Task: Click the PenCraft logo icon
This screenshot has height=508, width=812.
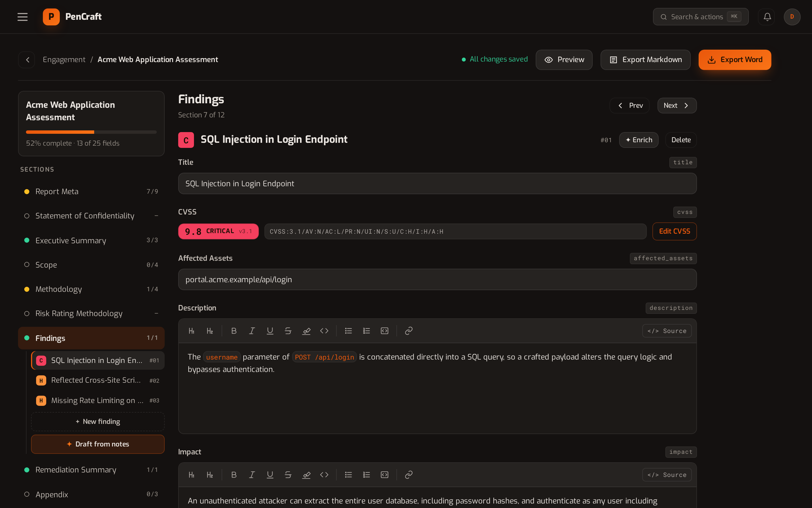Action: pos(51,17)
